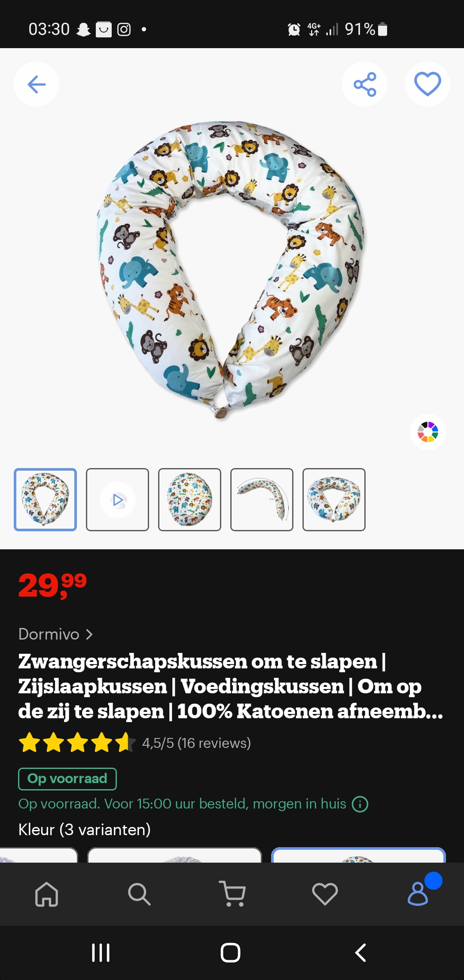
Task: Share this product via share icon
Action: pos(365,84)
